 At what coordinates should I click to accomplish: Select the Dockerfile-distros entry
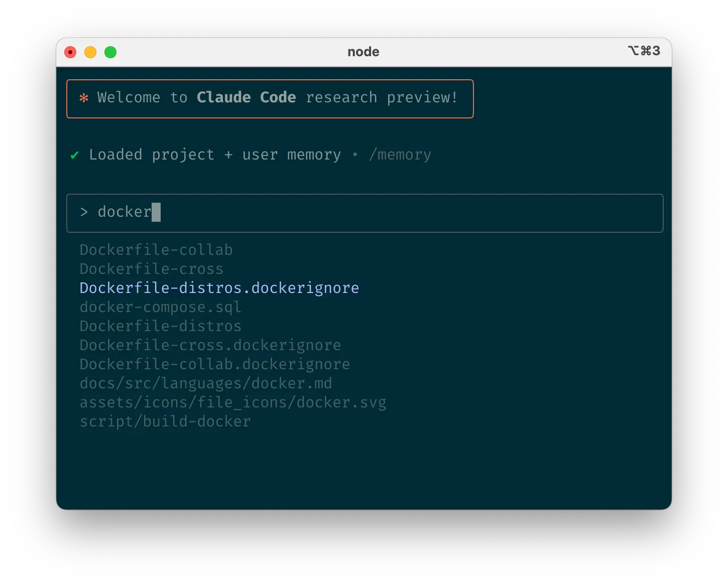(160, 326)
